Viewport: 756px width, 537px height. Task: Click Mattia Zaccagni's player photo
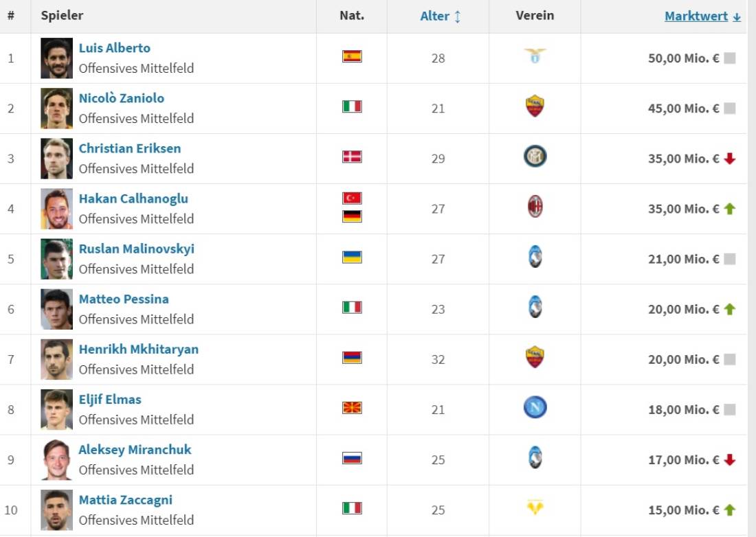[56, 510]
